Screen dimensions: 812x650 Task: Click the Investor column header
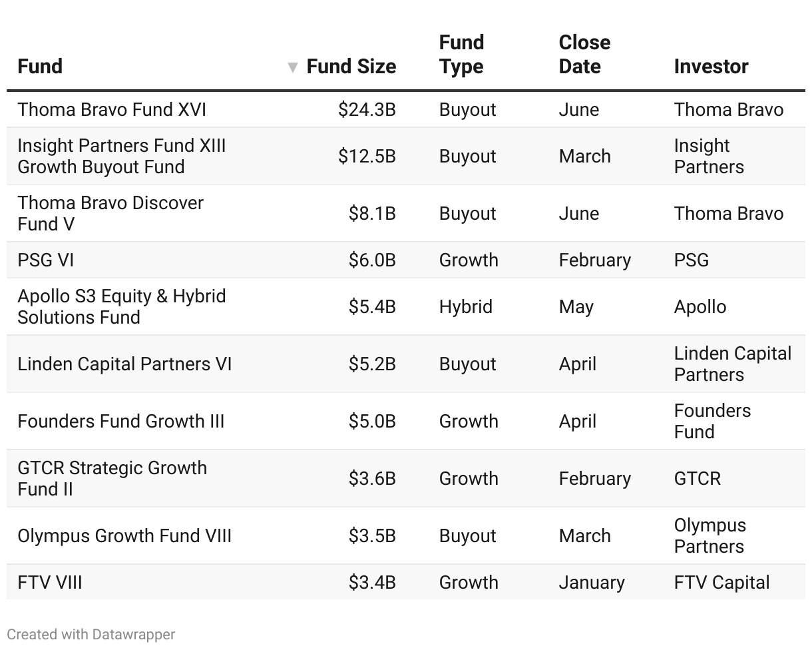(x=711, y=67)
